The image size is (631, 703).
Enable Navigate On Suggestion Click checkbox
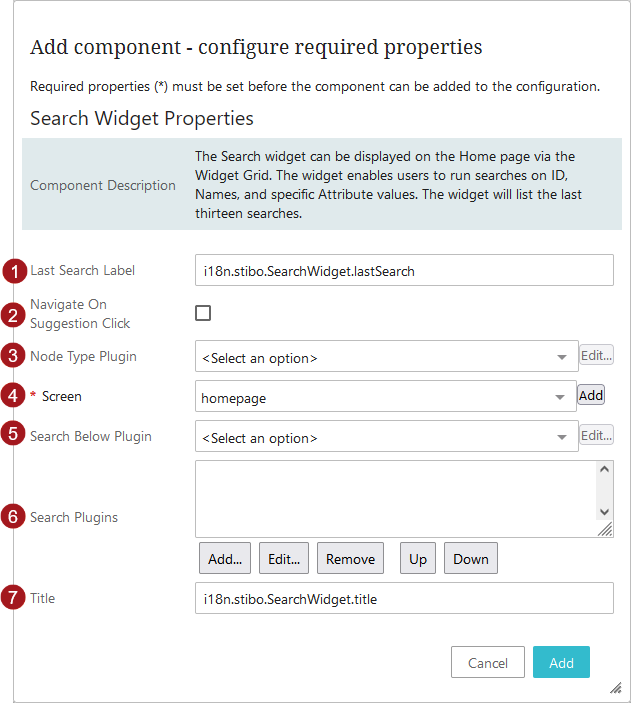(203, 313)
